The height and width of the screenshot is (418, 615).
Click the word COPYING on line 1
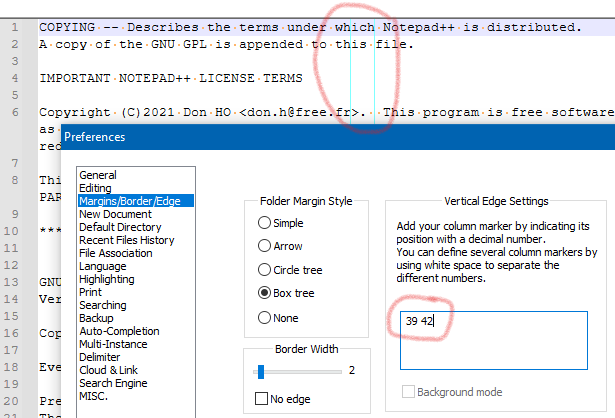pos(67,27)
